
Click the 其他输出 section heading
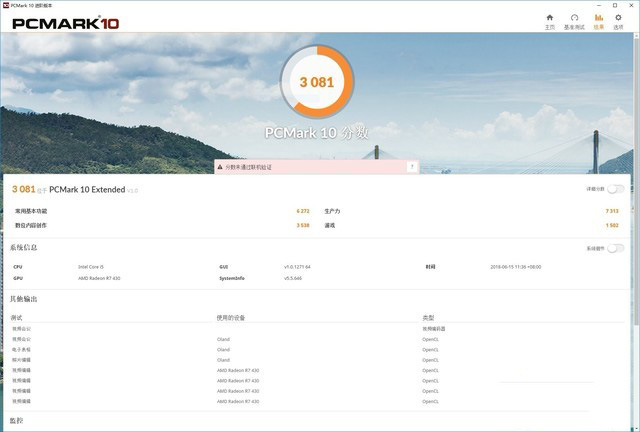pyautogui.click(x=24, y=299)
